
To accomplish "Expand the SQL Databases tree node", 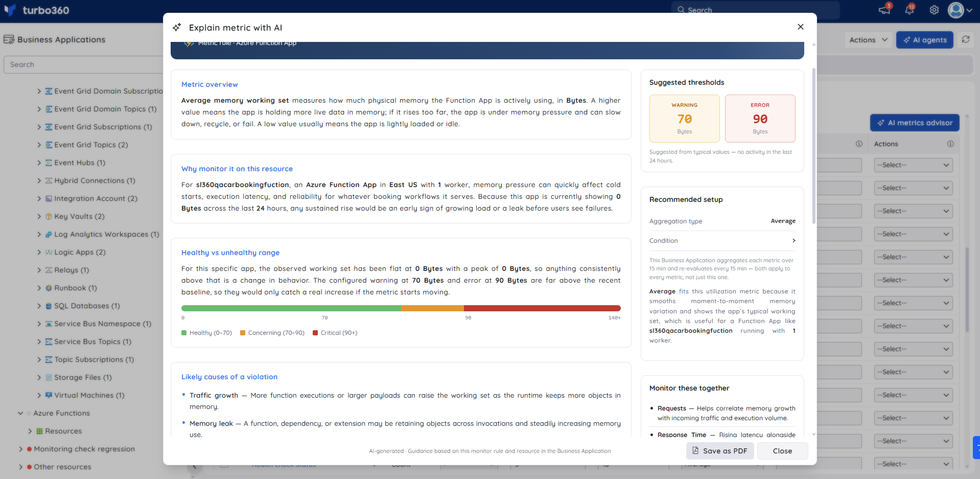I will tap(39, 306).
